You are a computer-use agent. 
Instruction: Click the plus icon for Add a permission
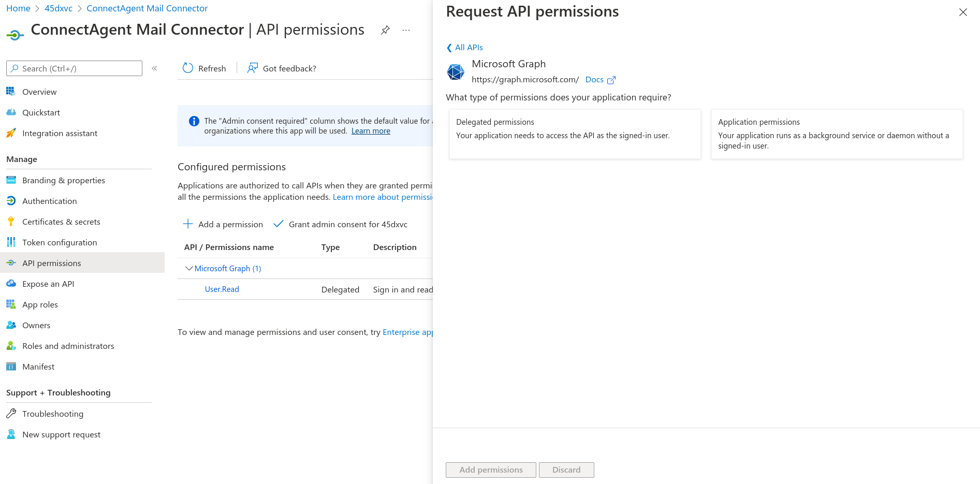point(188,224)
